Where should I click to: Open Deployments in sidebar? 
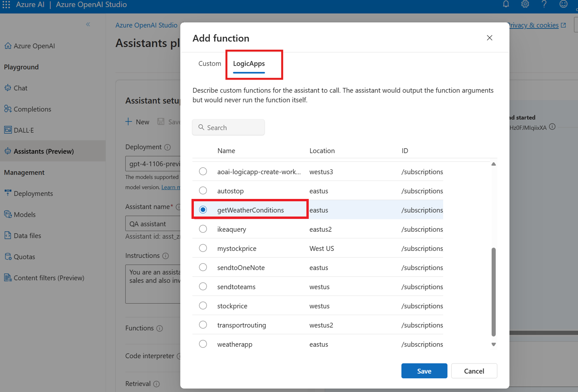29,193
